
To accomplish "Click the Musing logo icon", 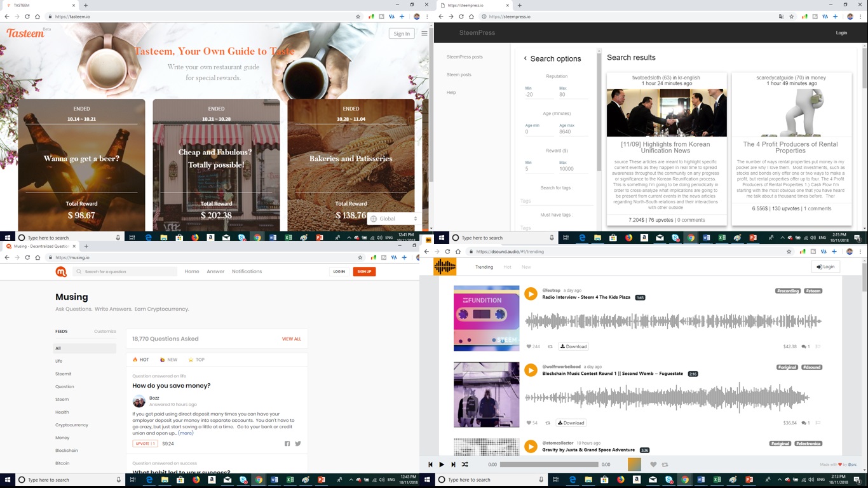I will click(61, 271).
